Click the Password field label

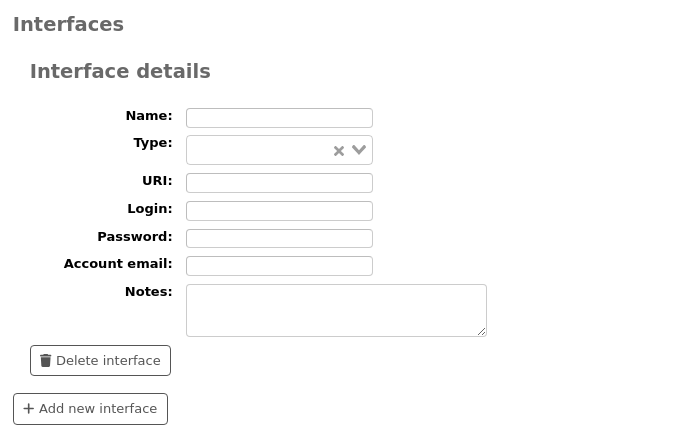click(135, 237)
